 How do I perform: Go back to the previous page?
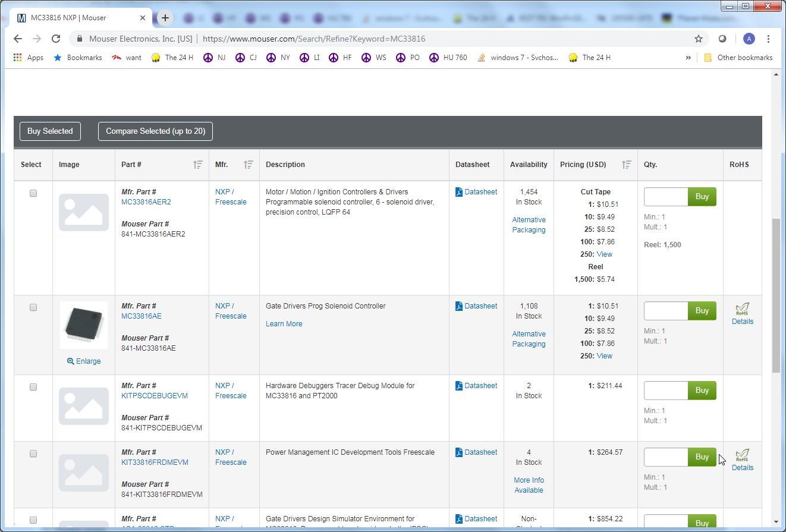[18, 39]
